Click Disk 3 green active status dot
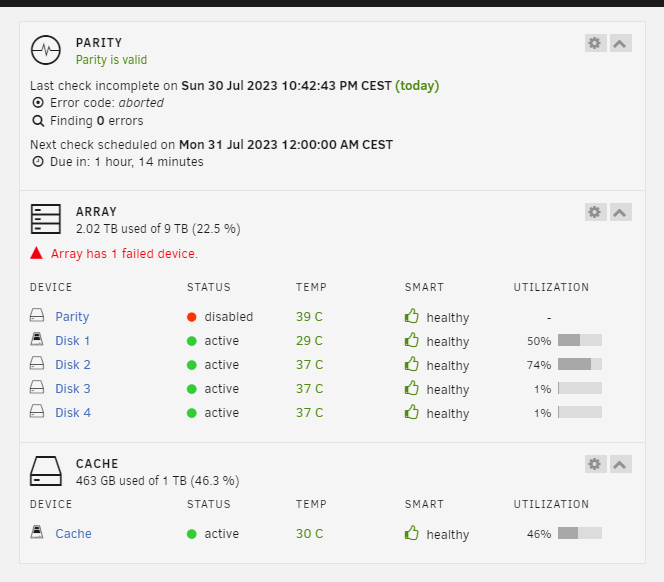The height and width of the screenshot is (582, 664). pos(191,389)
